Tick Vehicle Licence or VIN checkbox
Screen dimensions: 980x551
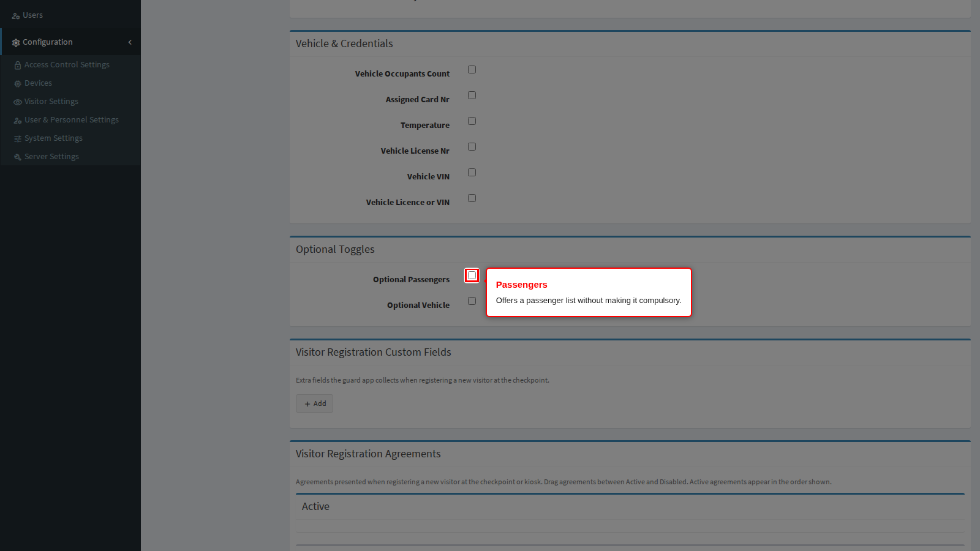(472, 198)
